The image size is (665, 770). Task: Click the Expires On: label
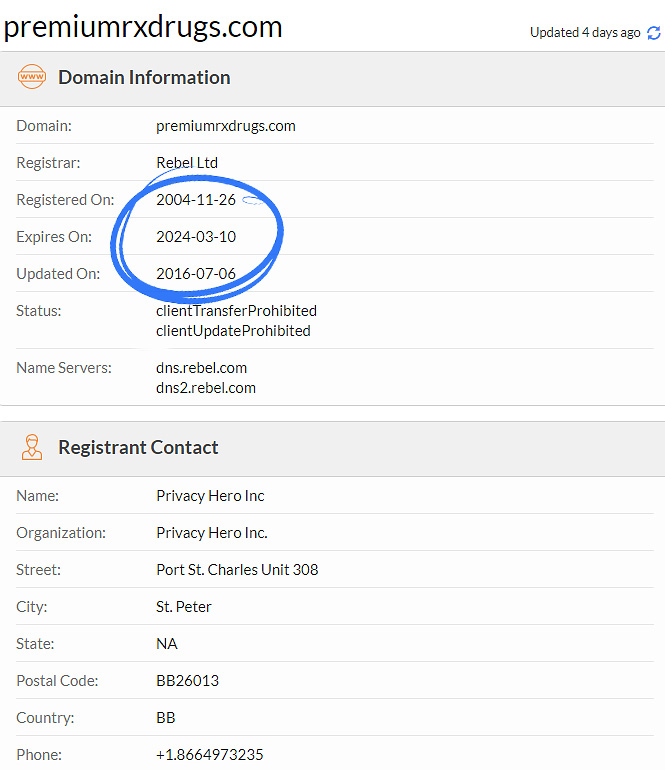pyautogui.click(x=54, y=237)
